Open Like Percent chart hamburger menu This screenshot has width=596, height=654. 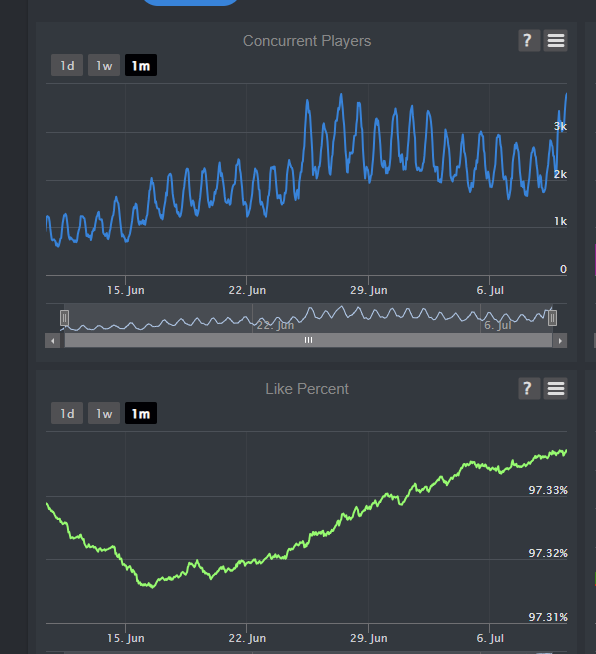tap(556, 389)
